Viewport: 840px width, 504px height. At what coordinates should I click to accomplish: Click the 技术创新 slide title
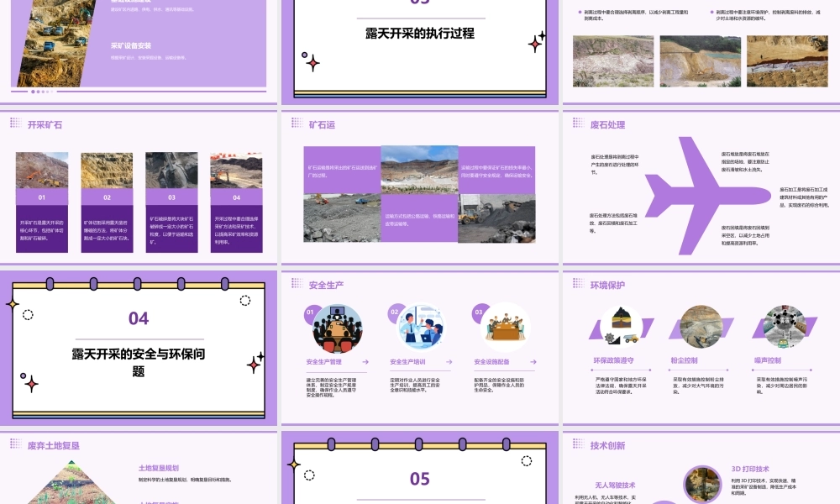click(x=607, y=445)
